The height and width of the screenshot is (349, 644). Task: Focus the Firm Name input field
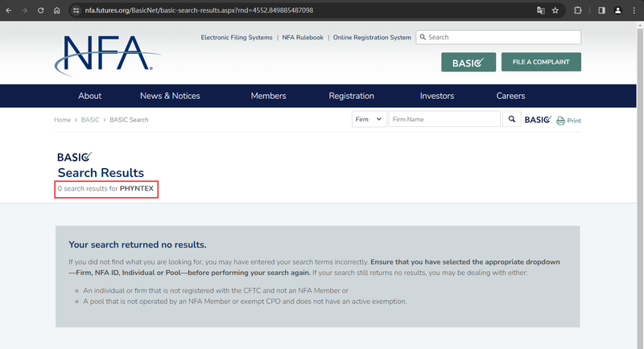pos(444,119)
